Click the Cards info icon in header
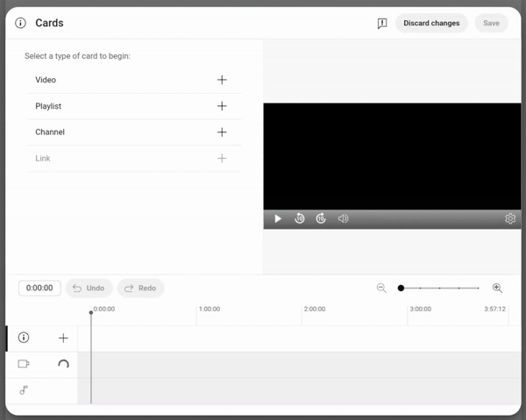The image size is (526, 420). point(20,23)
